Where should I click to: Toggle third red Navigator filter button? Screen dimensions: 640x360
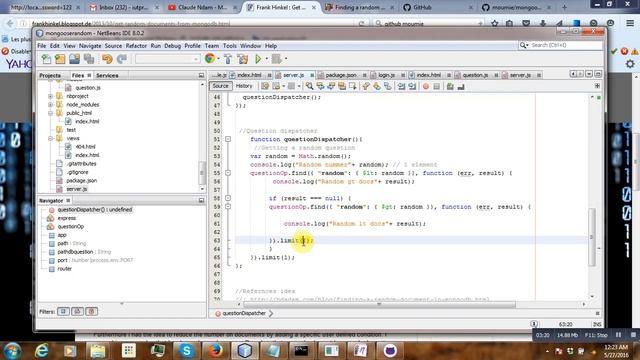92,311
